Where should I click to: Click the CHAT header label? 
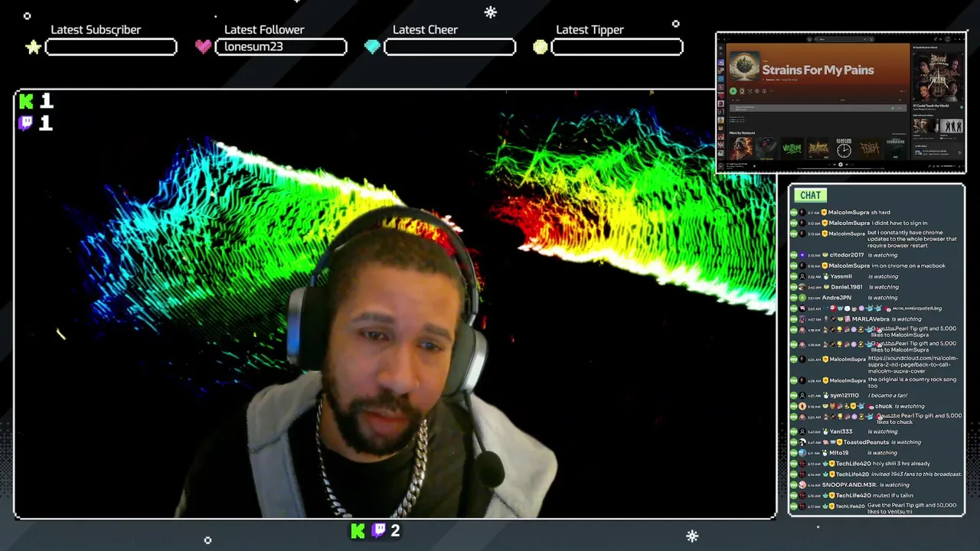(810, 195)
